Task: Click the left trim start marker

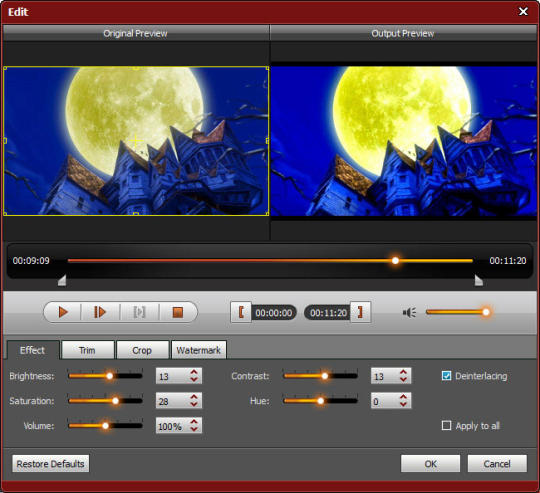Action: pyautogui.click(x=62, y=280)
